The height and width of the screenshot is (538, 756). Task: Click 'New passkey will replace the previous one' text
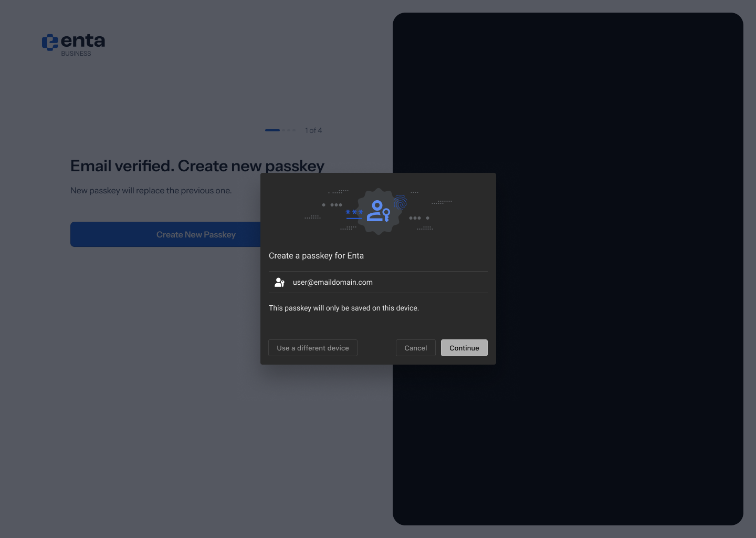pyautogui.click(x=151, y=190)
